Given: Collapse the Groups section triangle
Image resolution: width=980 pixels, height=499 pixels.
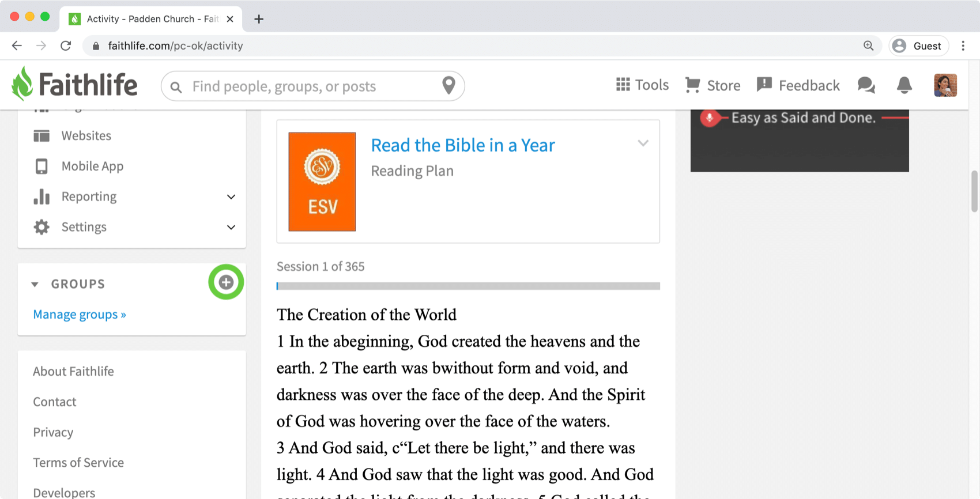Looking at the screenshot, I should 35,284.
